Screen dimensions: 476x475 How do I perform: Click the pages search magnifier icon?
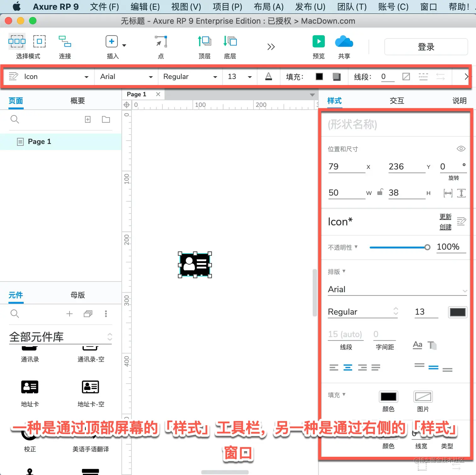[x=15, y=119]
